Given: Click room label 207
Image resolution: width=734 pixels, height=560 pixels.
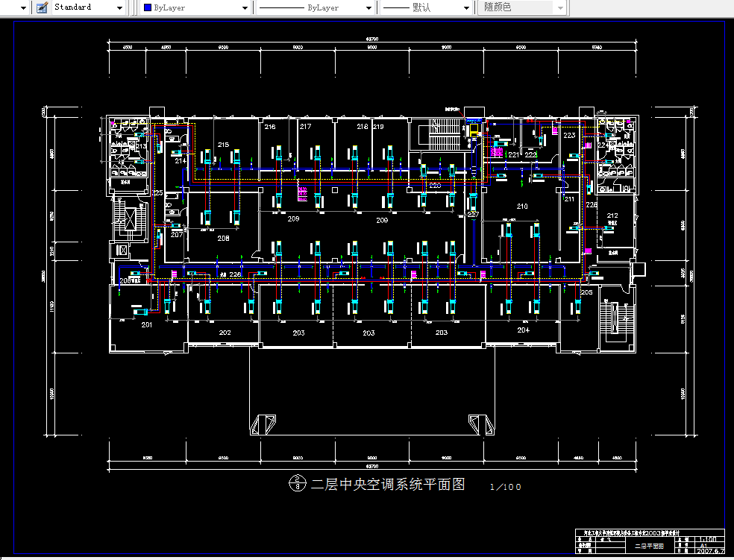Looking at the screenshot, I should coord(177,234).
